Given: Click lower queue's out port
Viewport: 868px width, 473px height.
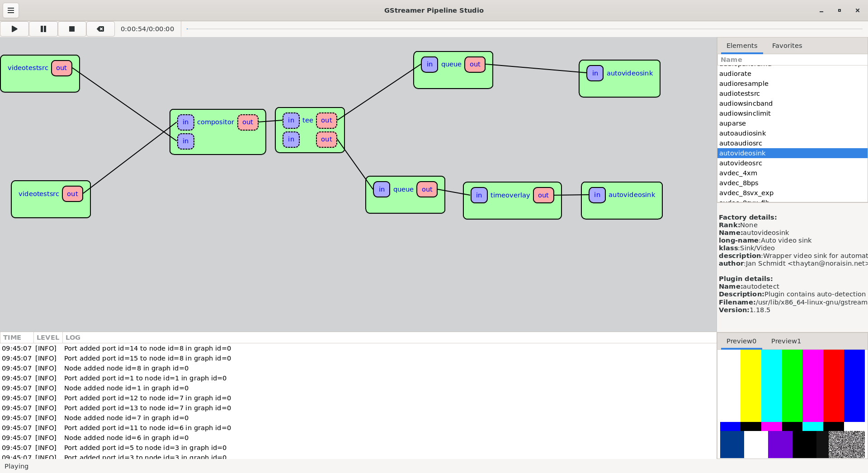Looking at the screenshot, I should click(427, 189).
